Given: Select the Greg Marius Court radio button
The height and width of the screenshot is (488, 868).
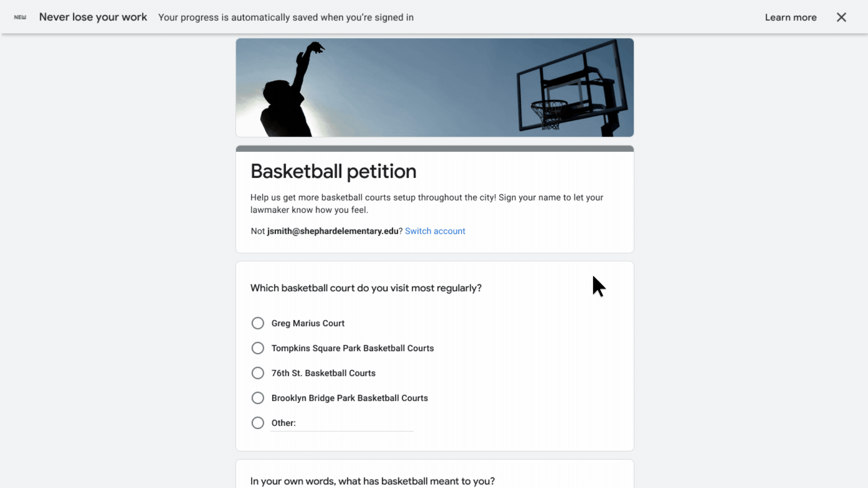Looking at the screenshot, I should pyautogui.click(x=258, y=323).
